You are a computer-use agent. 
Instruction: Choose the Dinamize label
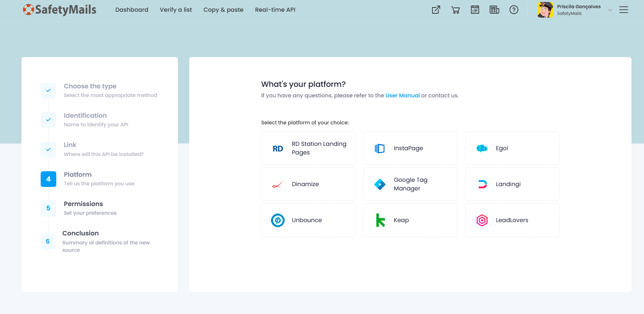coord(305,184)
